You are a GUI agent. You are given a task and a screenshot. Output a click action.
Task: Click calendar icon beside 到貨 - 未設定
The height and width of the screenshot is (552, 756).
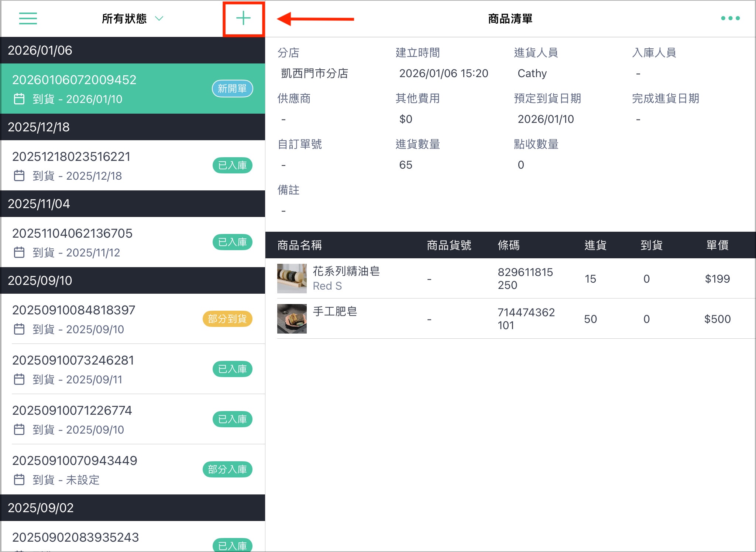19,480
